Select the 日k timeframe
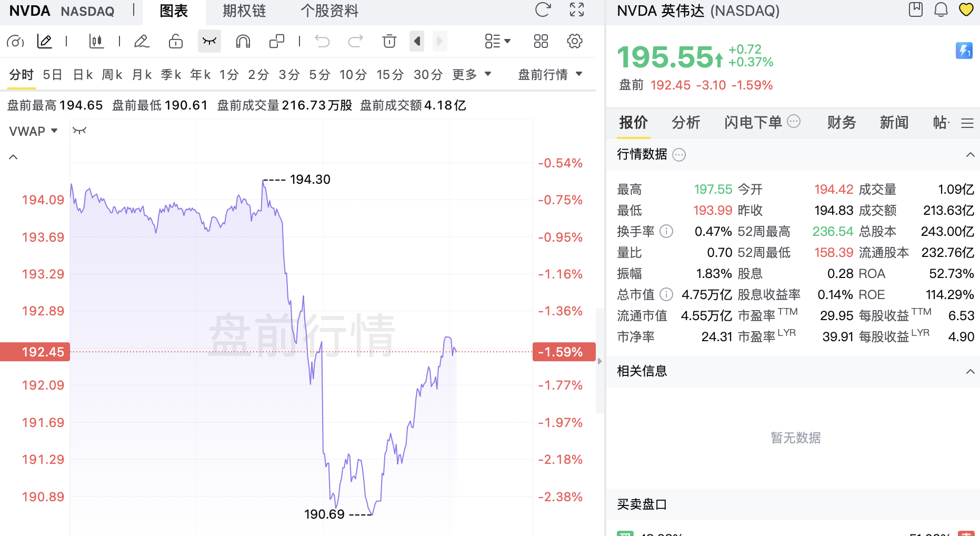The image size is (980, 536). click(83, 75)
